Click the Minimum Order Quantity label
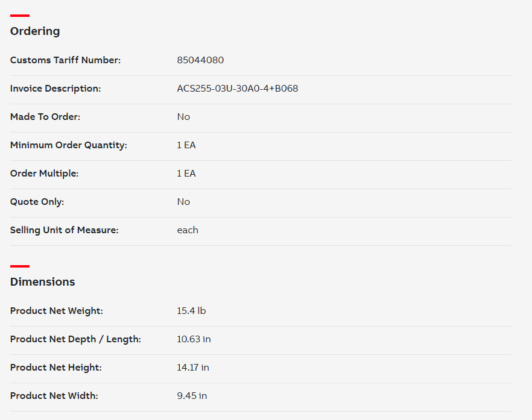This screenshot has width=532, height=420. pos(69,145)
